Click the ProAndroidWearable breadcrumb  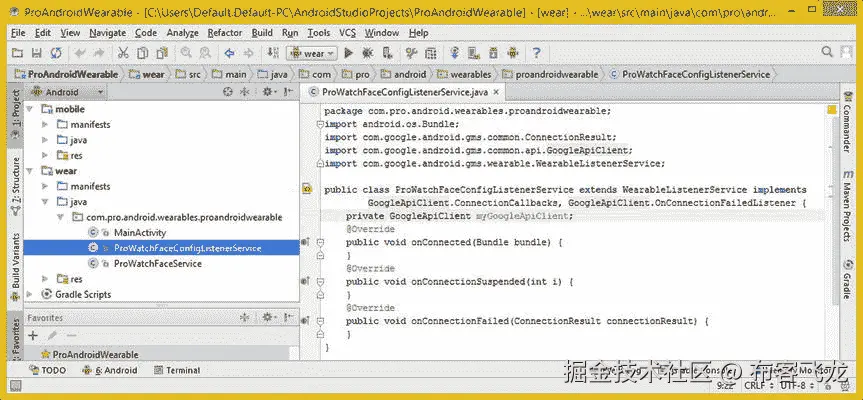(67, 74)
